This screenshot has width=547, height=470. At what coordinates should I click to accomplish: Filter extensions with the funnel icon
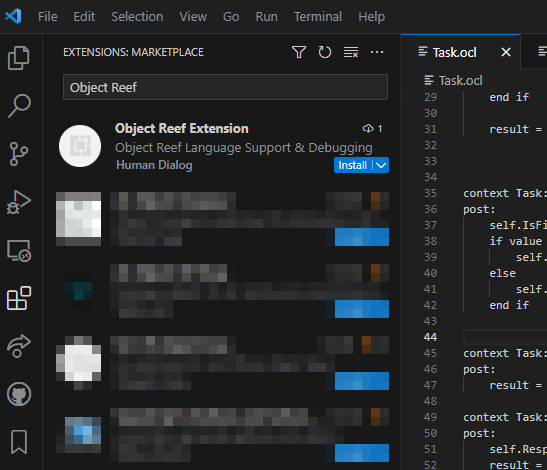(x=299, y=52)
